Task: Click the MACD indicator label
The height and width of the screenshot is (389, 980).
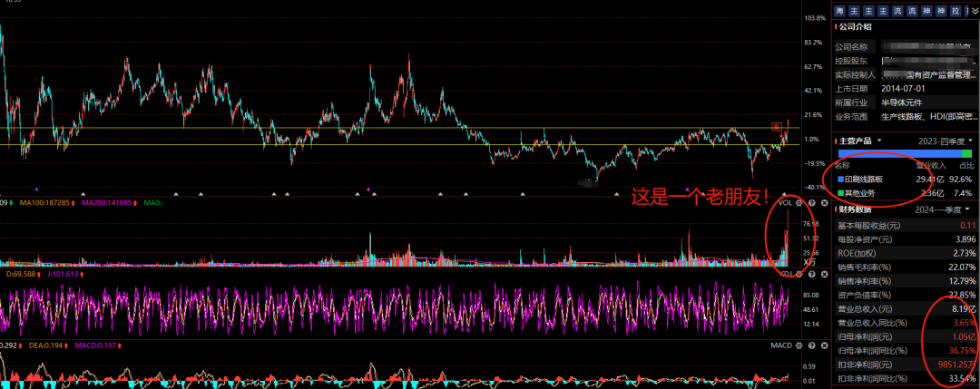Action: [781, 345]
